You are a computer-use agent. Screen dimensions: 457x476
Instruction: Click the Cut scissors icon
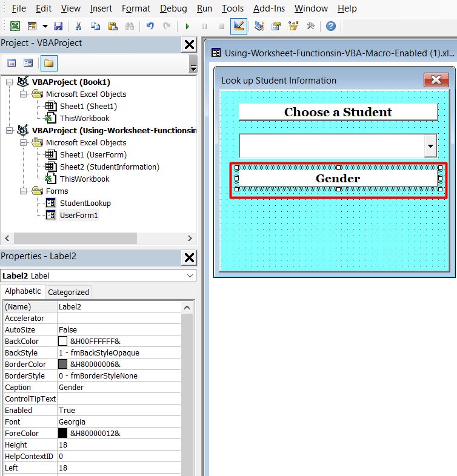(78, 27)
